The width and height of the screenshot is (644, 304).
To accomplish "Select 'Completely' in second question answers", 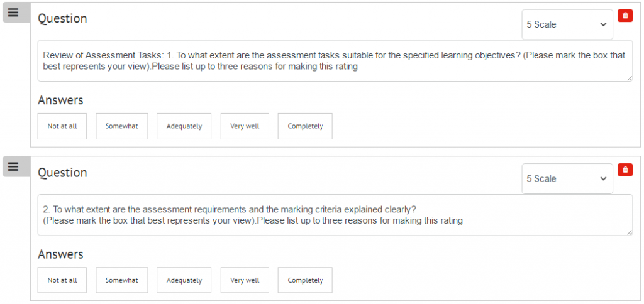I will pos(305,281).
